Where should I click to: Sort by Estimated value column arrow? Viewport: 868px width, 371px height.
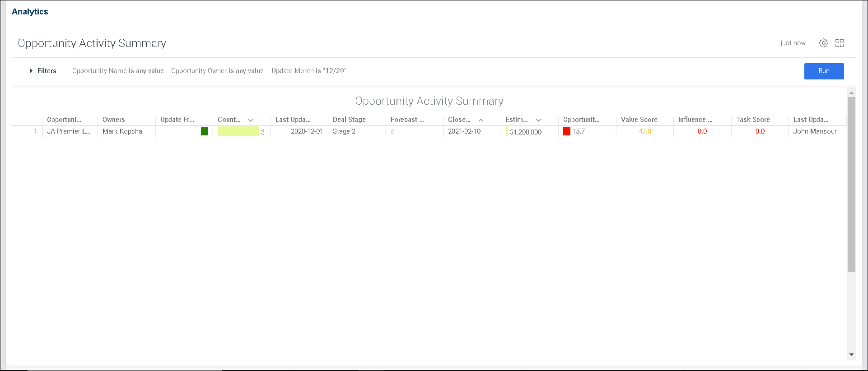pyautogui.click(x=538, y=120)
